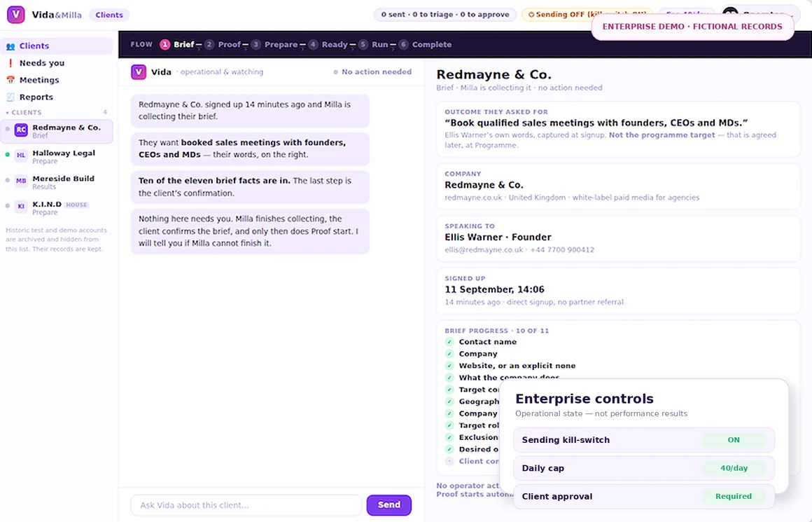This screenshot has width=812, height=522.
Task: Click the check mark beside the Geography item
Action: click(x=449, y=401)
